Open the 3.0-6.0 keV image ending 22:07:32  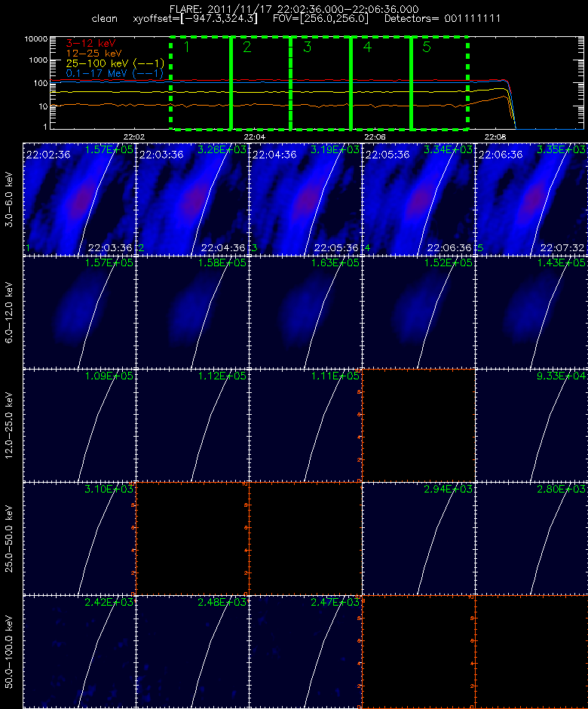(x=531, y=199)
